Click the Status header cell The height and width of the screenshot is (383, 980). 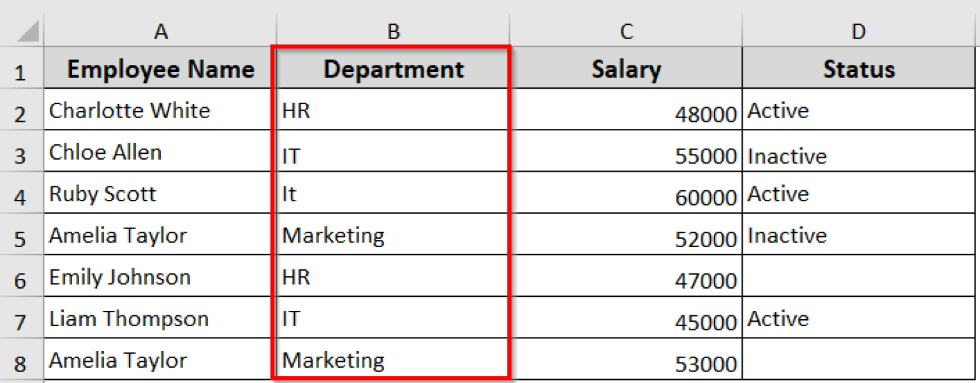[858, 69]
